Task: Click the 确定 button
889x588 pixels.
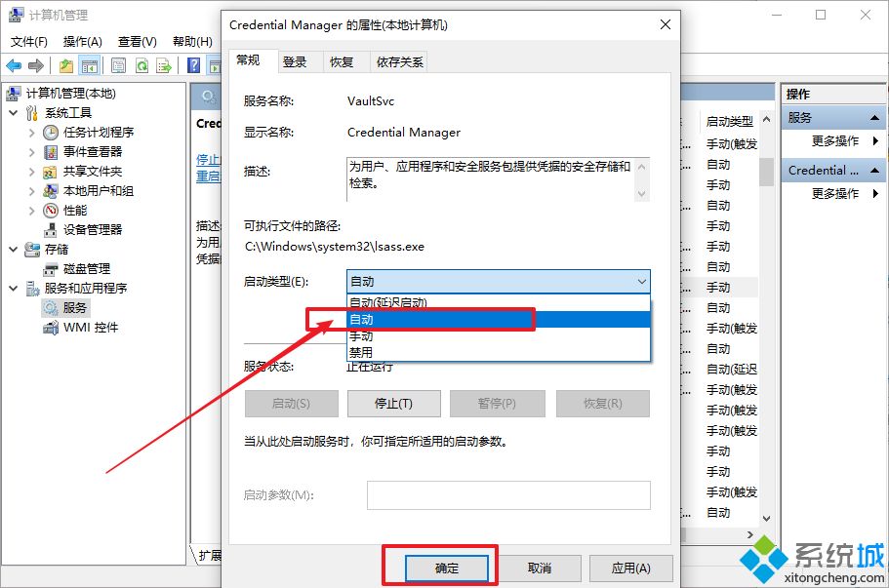Action: tap(447, 568)
